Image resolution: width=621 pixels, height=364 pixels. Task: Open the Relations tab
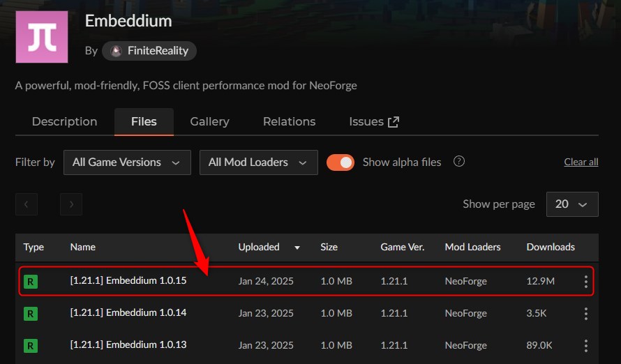[289, 121]
